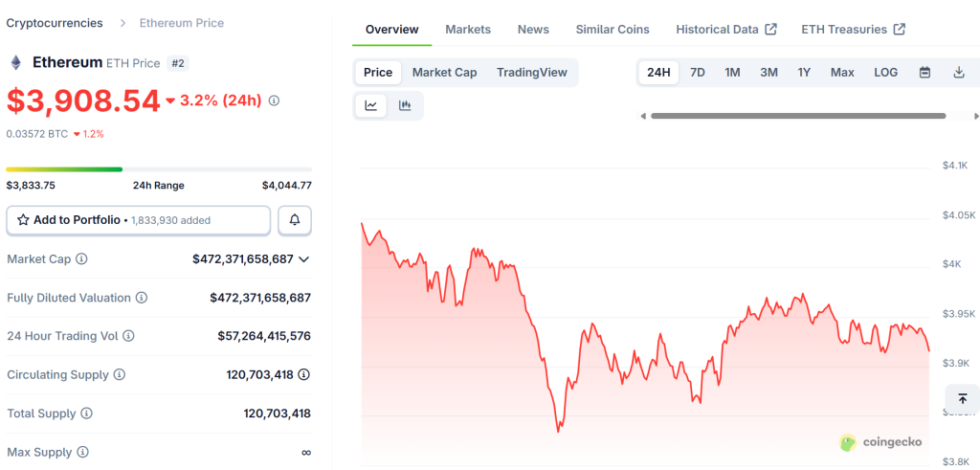The width and height of the screenshot is (980, 470).
Task: Open the Similar Coins tab
Action: [x=612, y=30]
